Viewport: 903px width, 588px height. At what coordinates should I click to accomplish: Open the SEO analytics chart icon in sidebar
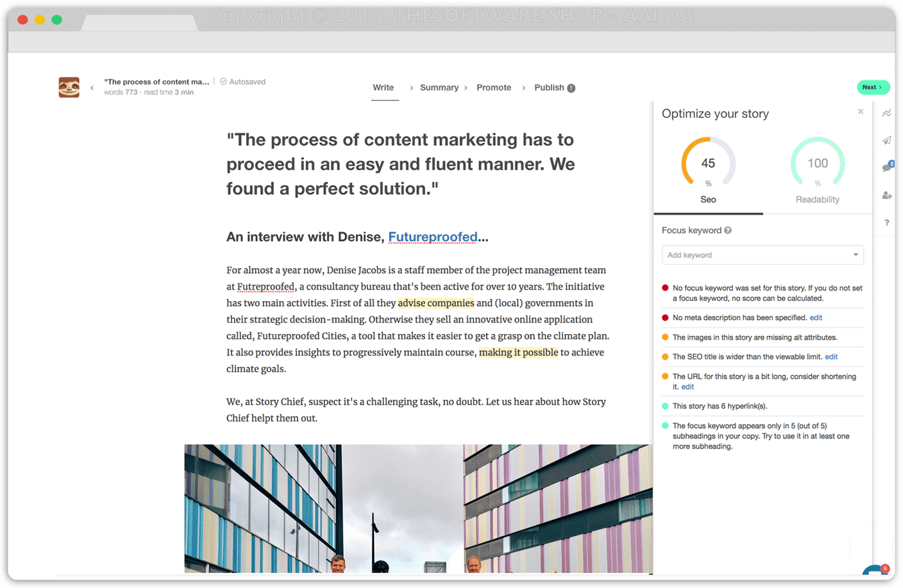pyautogui.click(x=886, y=113)
